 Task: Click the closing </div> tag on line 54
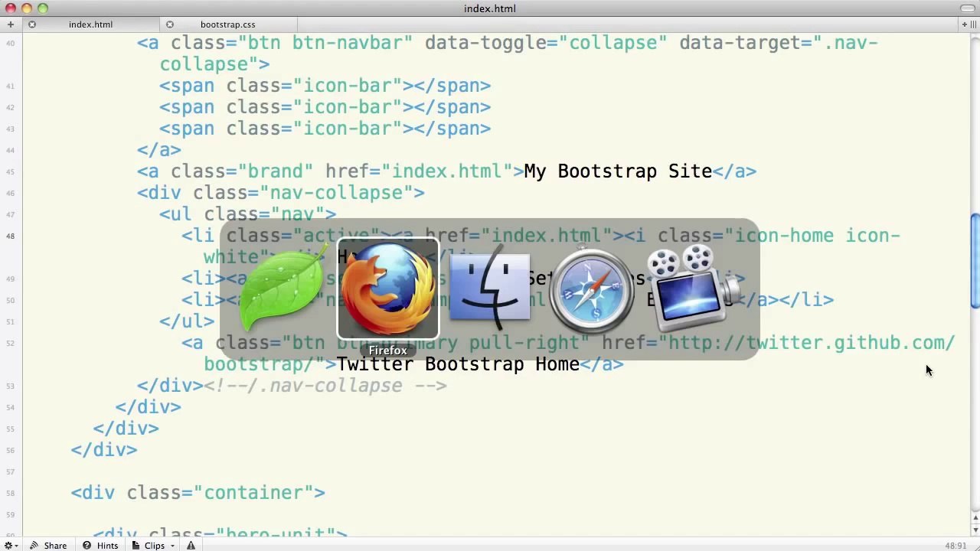[x=148, y=407]
